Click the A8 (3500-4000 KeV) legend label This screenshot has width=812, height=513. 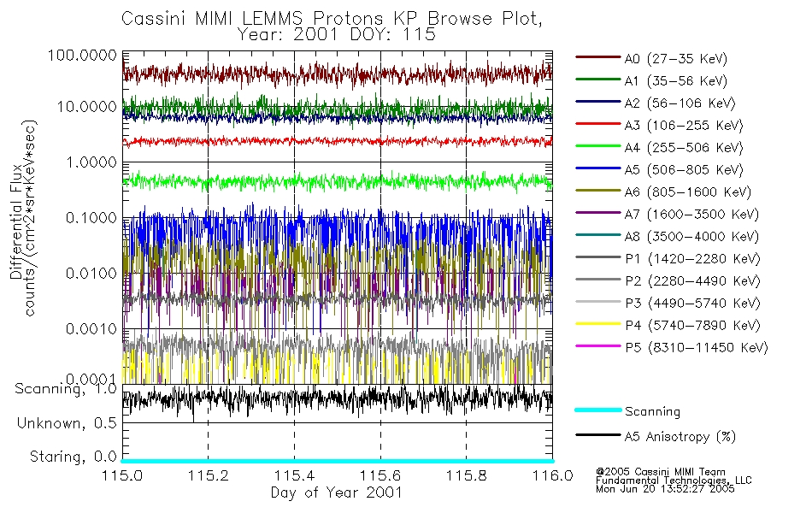tap(691, 237)
